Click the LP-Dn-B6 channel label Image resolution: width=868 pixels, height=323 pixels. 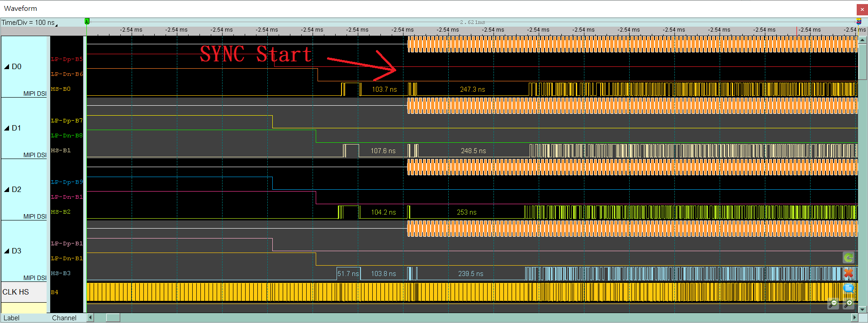(67, 74)
